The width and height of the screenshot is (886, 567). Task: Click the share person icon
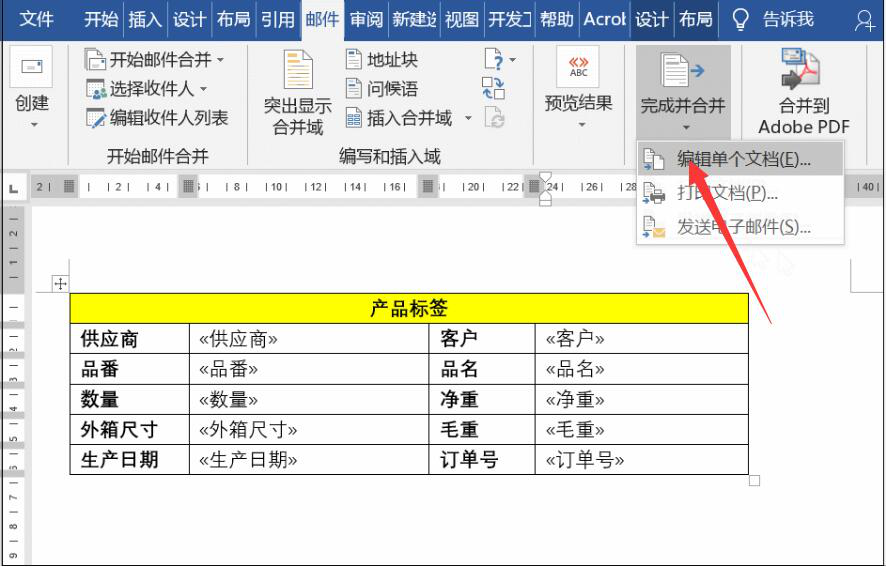click(x=864, y=20)
